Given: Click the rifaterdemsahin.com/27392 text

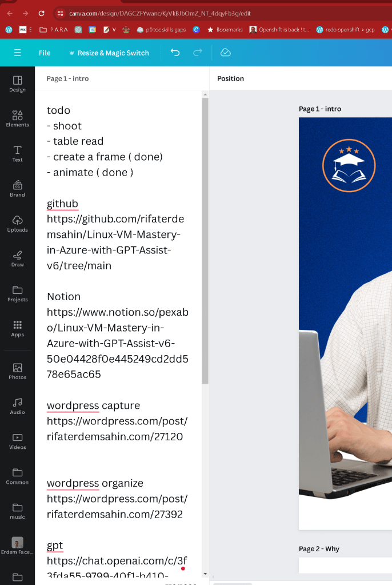Looking at the screenshot, I should [115, 514].
